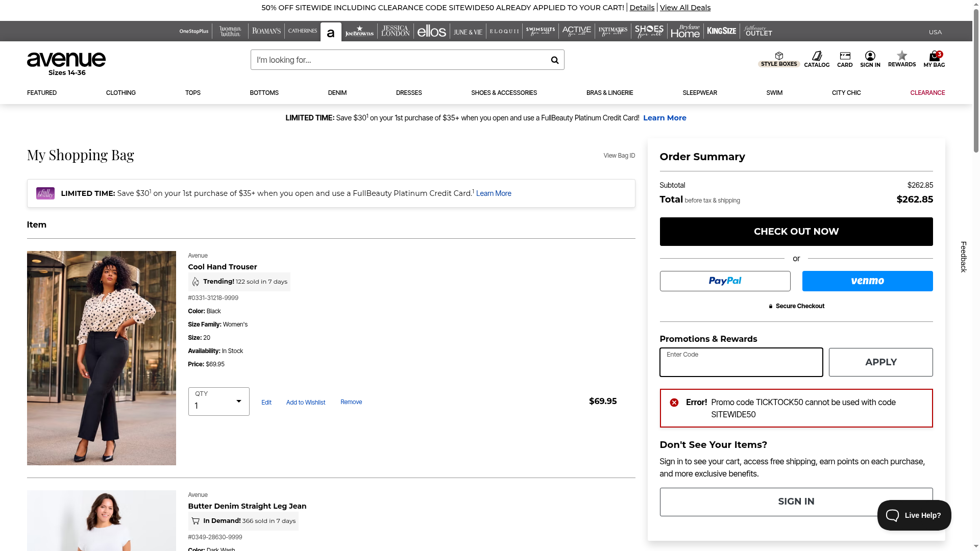Open the Dresses navigation menu
Viewport: 980px width, 551px height.
(408, 93)
